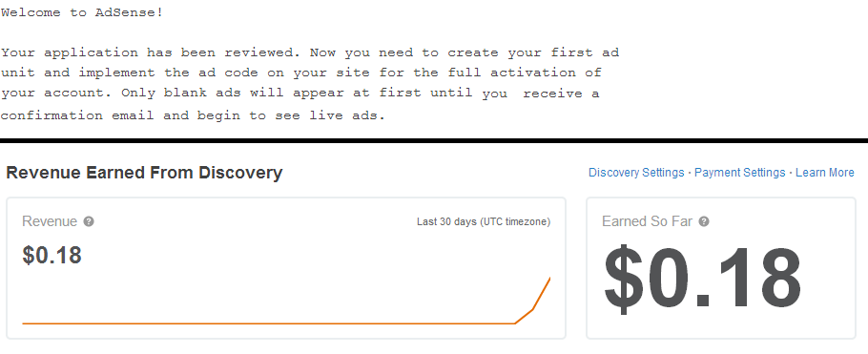The image size is (868, 354).
Task: Click the Revenue Earned From Discovery heading
Action: point(144,173)
